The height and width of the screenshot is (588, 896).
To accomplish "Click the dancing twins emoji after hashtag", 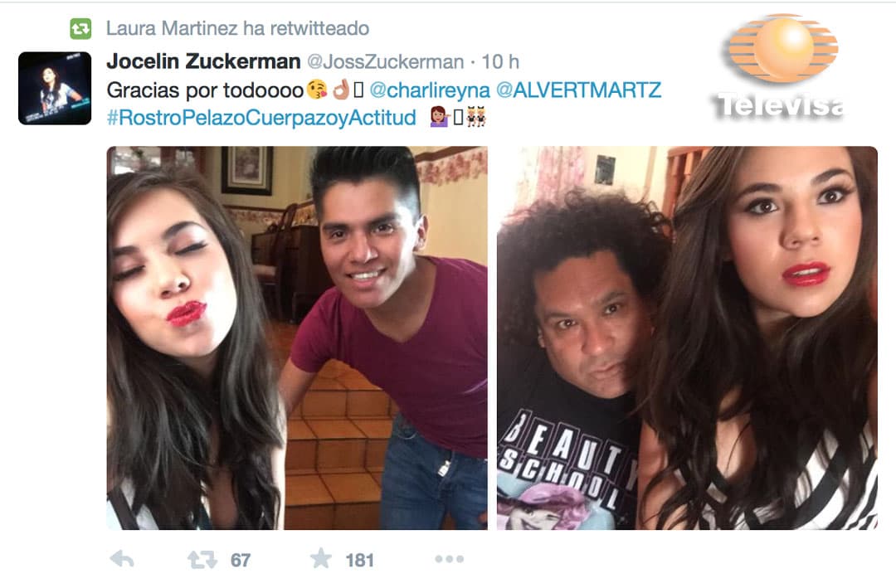I will click(476, 117).
